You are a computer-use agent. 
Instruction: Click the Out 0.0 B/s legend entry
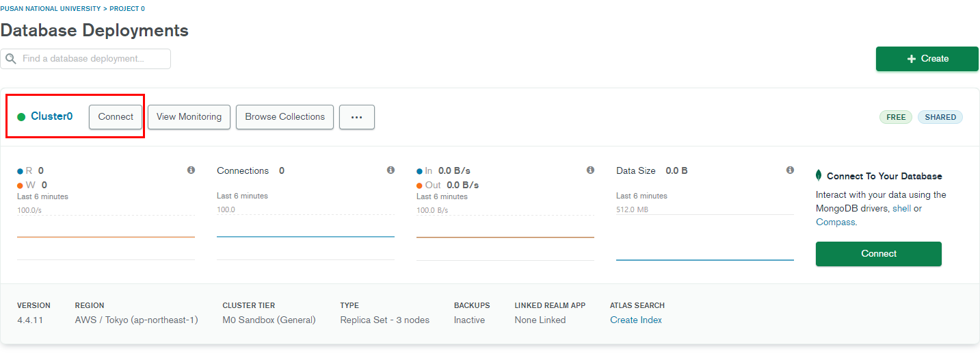pyautogui.click(x=447, y=185)
